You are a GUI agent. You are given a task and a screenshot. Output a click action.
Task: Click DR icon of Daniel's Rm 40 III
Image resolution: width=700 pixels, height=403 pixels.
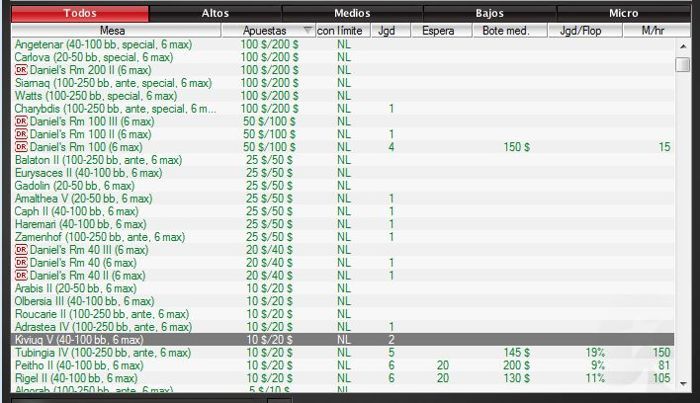tap(21, 249)
